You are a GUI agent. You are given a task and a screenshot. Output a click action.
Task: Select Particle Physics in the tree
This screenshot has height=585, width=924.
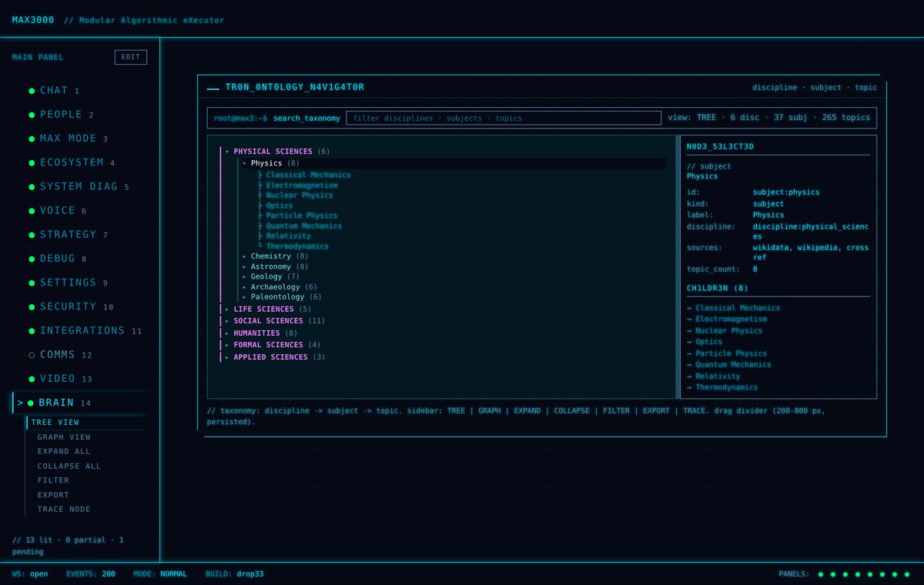pos(301,216)
